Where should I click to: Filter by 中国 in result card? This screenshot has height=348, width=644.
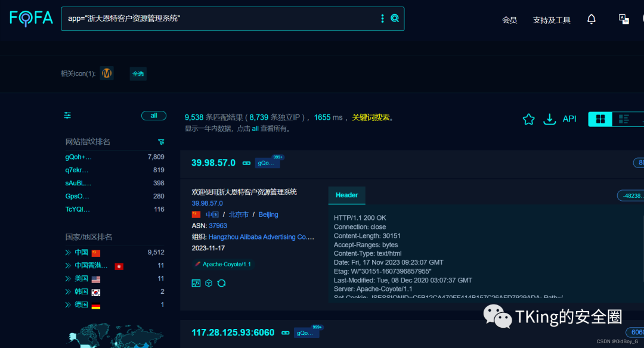(212, 215)
